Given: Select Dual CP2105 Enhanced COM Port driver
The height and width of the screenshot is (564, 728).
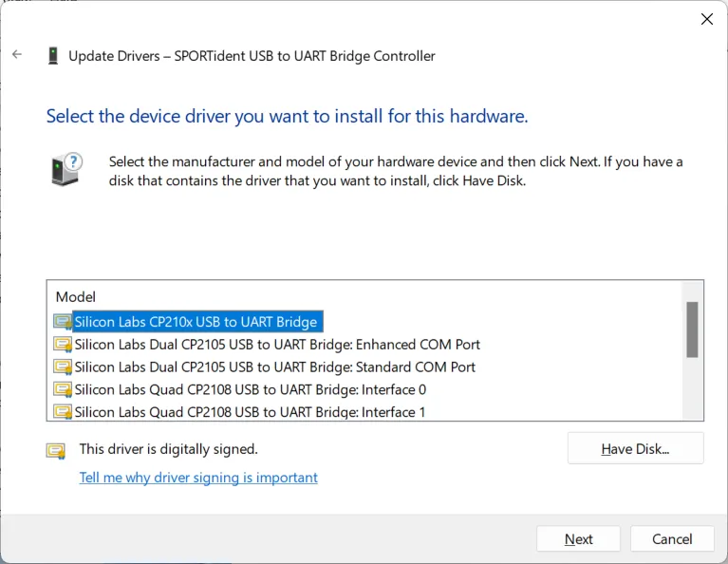Looking at the screenshot, I should 277,345.
